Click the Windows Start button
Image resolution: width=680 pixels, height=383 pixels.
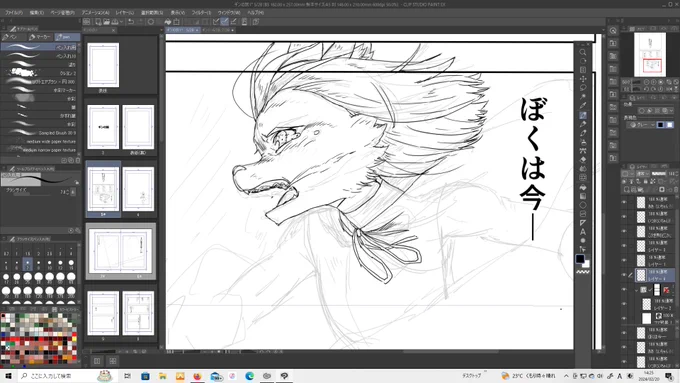[x=8, y=376]
